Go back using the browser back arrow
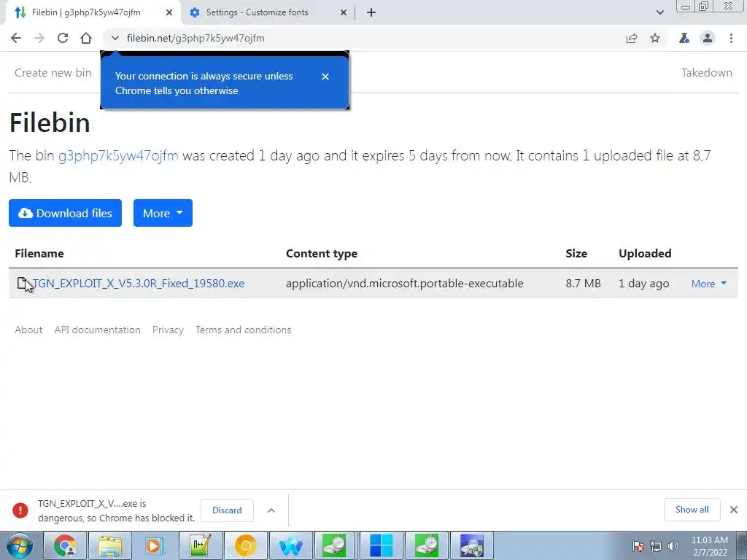This screenshot has height=560, width=747. coord(16,38)
